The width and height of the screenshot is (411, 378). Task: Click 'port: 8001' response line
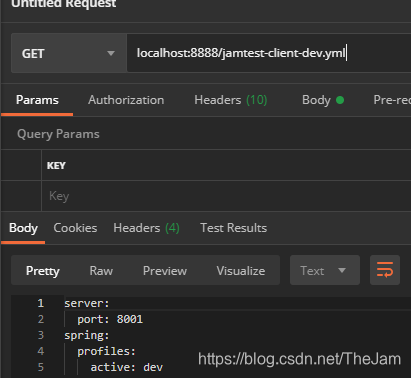click(110, 319)
